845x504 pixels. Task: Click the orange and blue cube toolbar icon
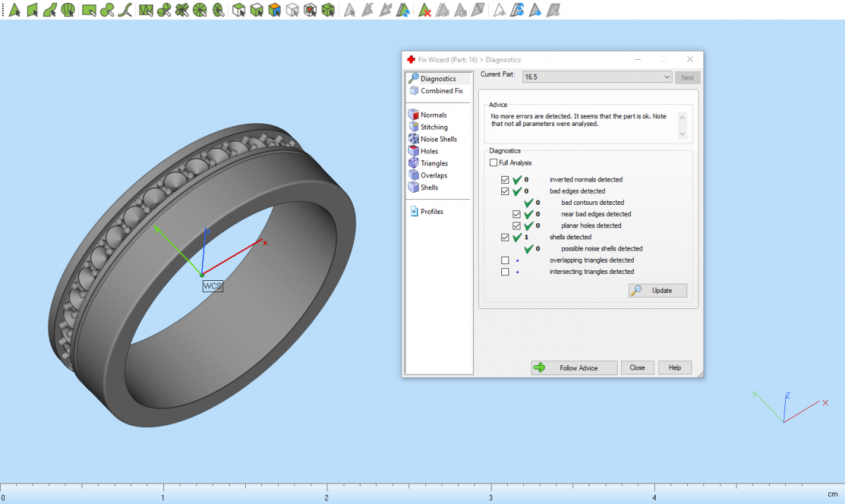275,10
